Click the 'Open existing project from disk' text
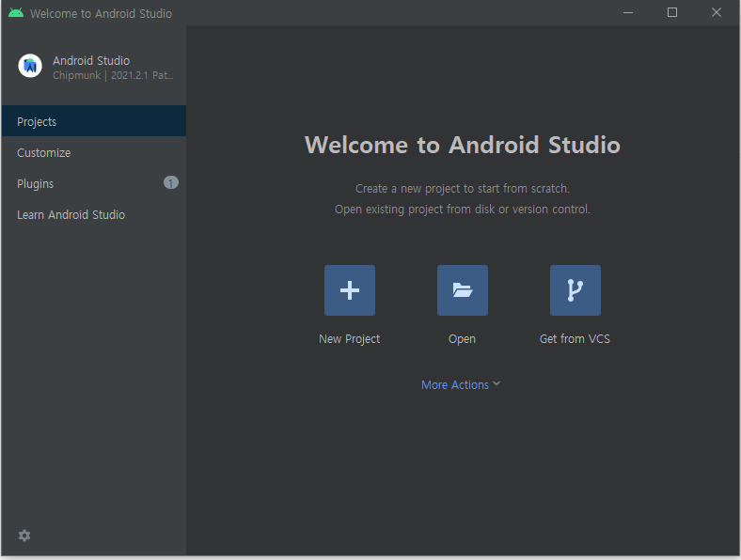This screenshot has height=560, width=741. (462, 210)
